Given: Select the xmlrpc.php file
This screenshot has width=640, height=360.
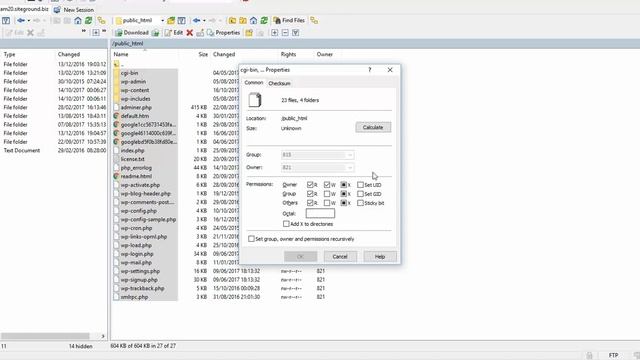Looking at the screenshot, I should click(x=134, y=297).
